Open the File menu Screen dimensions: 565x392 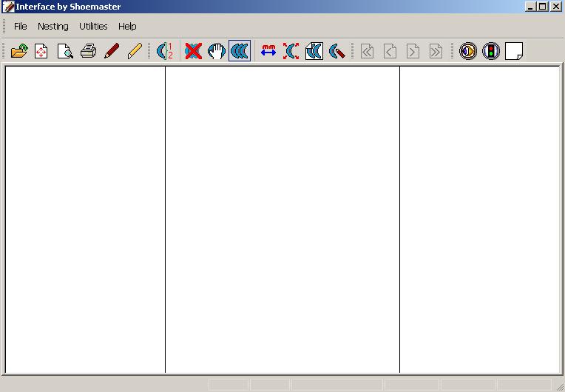click(x=21, y=27)
